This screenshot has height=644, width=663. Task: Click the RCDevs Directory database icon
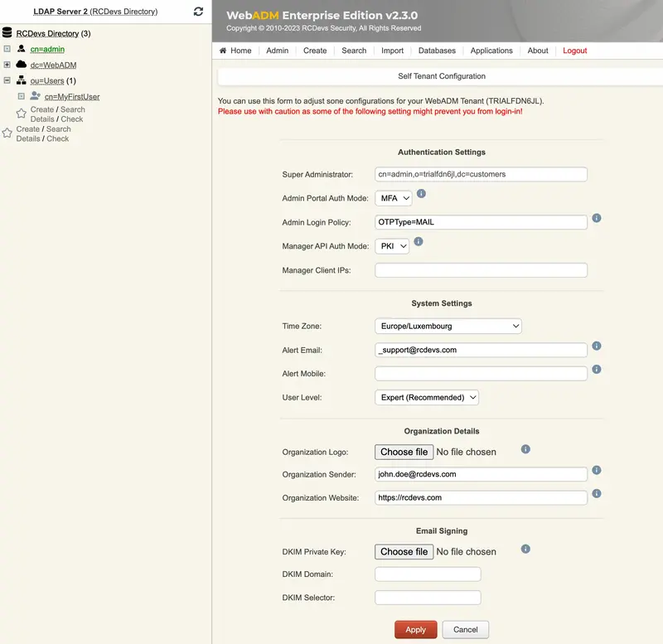point(7,33)
